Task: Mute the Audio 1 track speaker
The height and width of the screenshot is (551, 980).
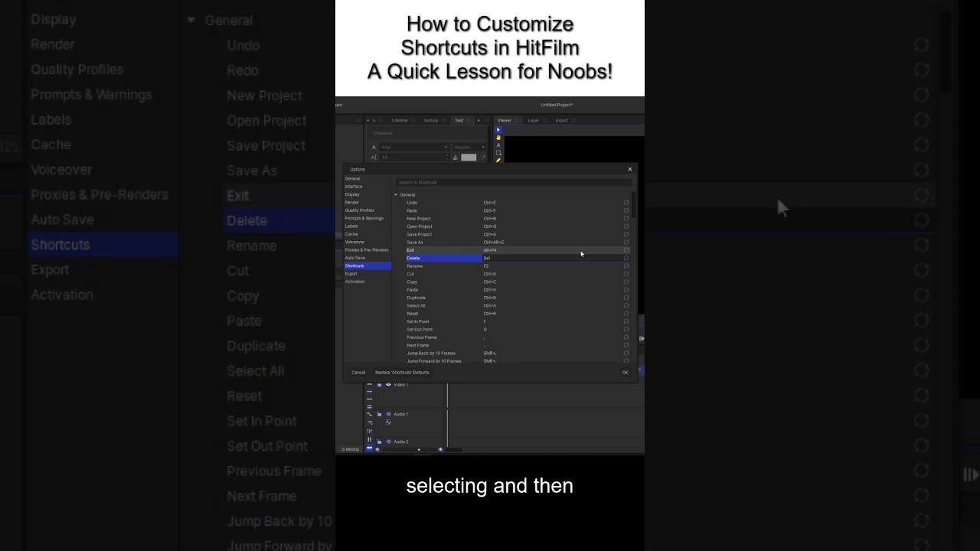Action: 388,414
